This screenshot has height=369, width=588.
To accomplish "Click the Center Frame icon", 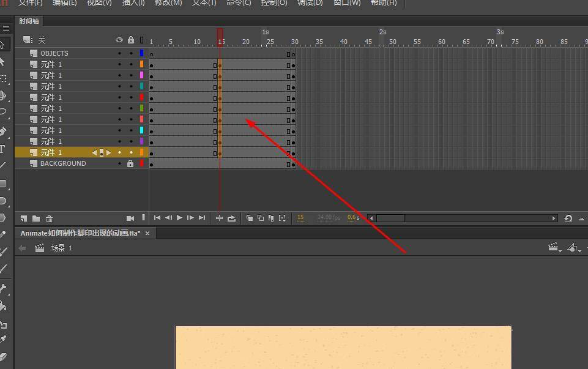I will tap(219, 218).
